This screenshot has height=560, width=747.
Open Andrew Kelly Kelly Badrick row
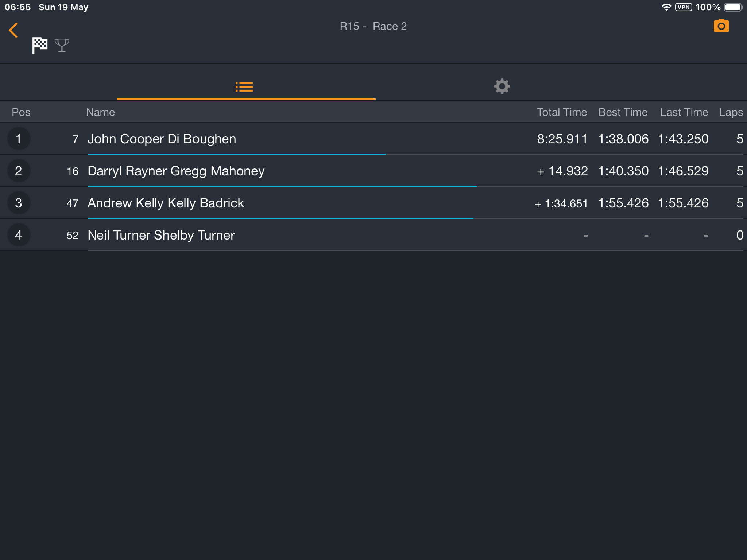coord(373,203)
